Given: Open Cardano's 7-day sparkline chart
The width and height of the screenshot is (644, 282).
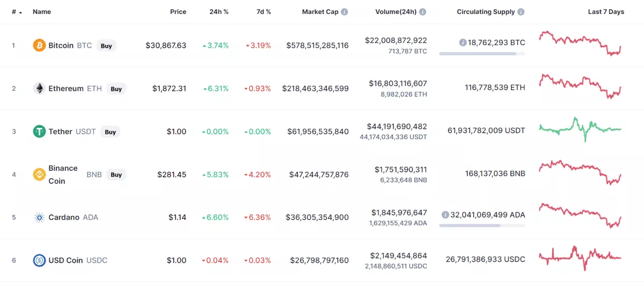Looking at the screenshot, I should [580, 215].
